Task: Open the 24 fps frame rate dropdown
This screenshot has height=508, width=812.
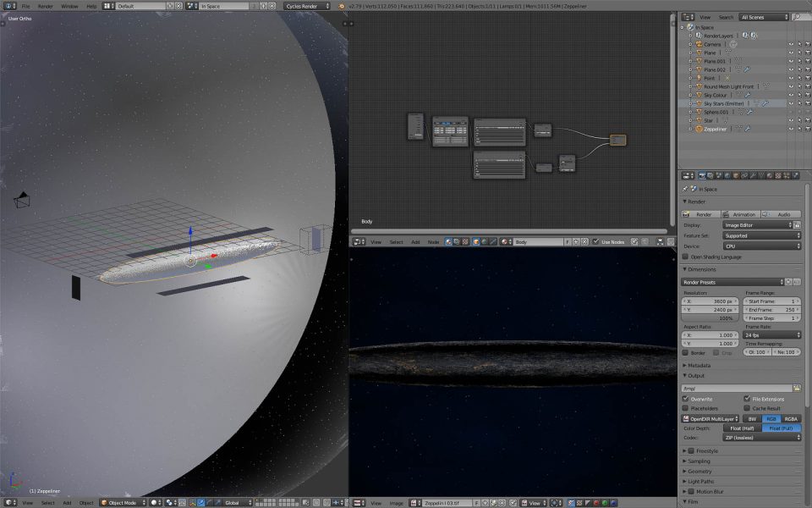Action: point(772,334)
